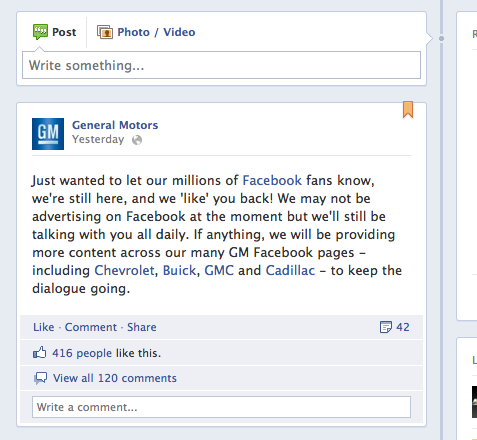Image resolution: width=477 pixels, height=440 pixels.
Task: Focus the Write a comment field
Action: pos(221,407)
